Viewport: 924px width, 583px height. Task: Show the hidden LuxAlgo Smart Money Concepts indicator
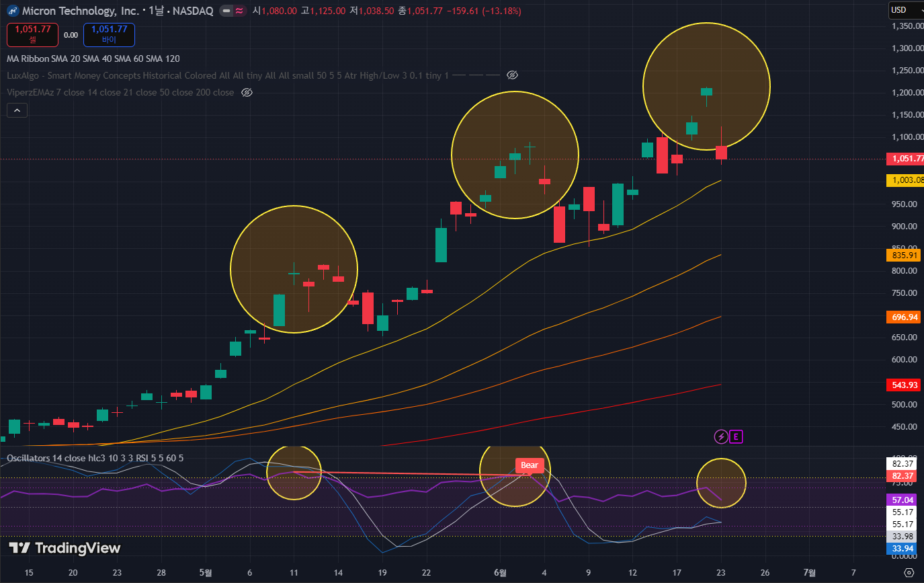(x=512, y=75)
